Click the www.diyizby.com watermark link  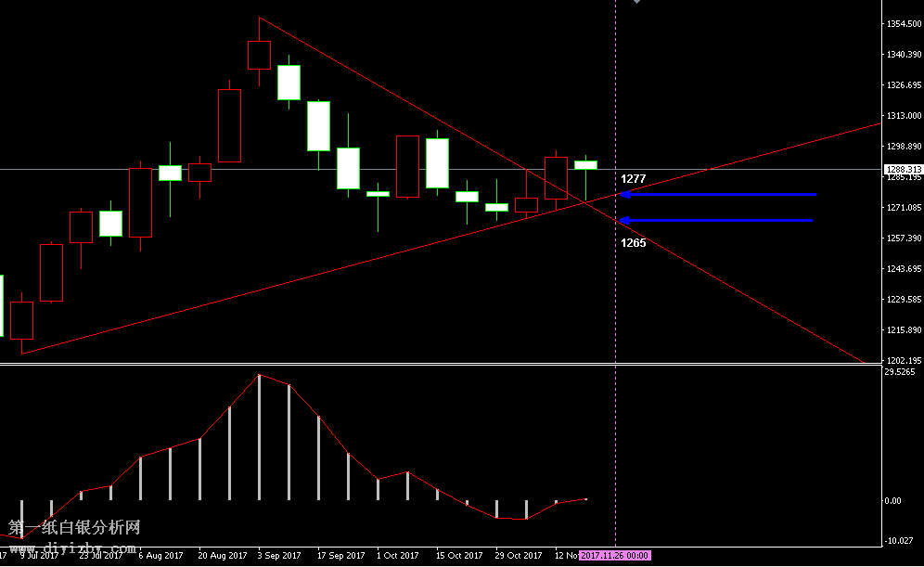(74, 548)
